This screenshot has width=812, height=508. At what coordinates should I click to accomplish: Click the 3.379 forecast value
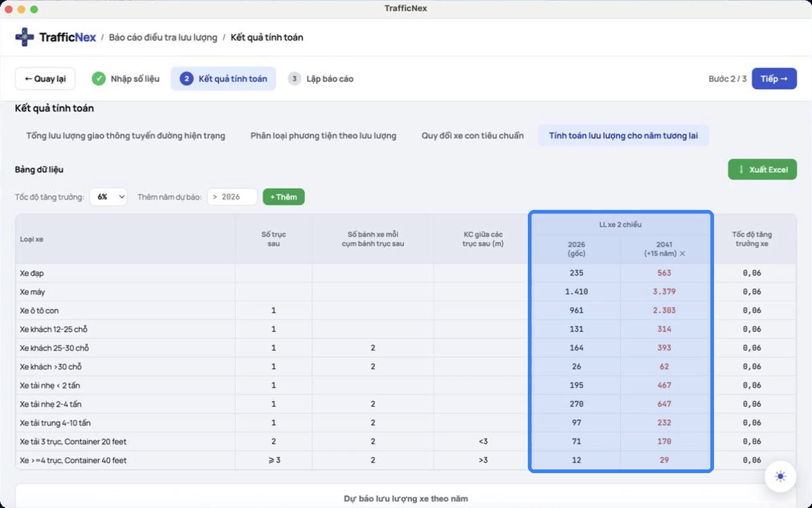point(664,291)
